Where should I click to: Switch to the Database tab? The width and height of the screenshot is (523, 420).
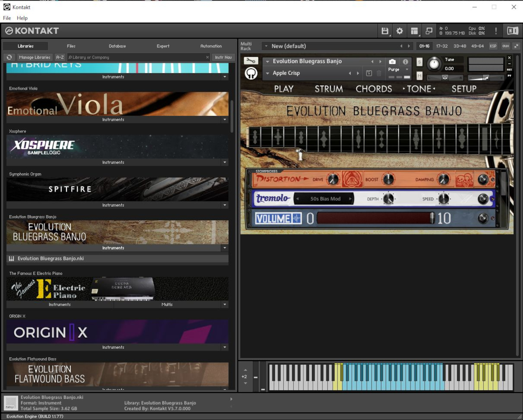[x=117, y=46]
